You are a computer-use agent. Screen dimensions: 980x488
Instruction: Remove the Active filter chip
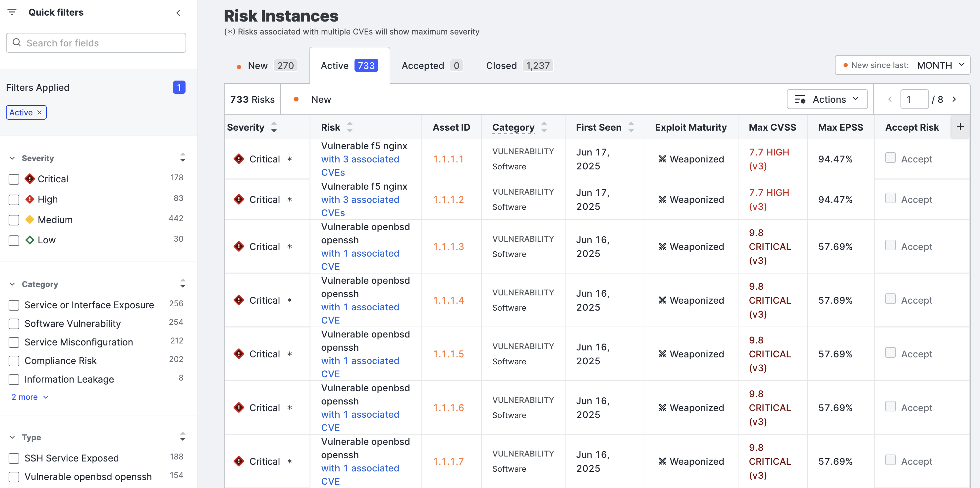[x=39, y=113]
